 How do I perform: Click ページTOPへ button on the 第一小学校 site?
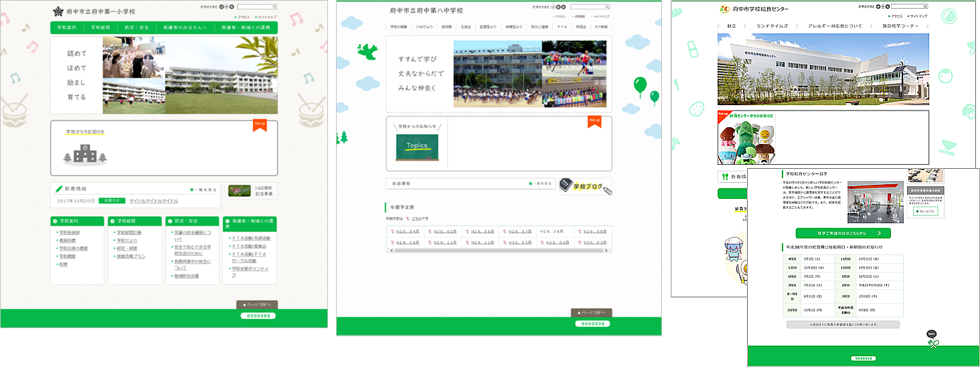coord(256,305)
